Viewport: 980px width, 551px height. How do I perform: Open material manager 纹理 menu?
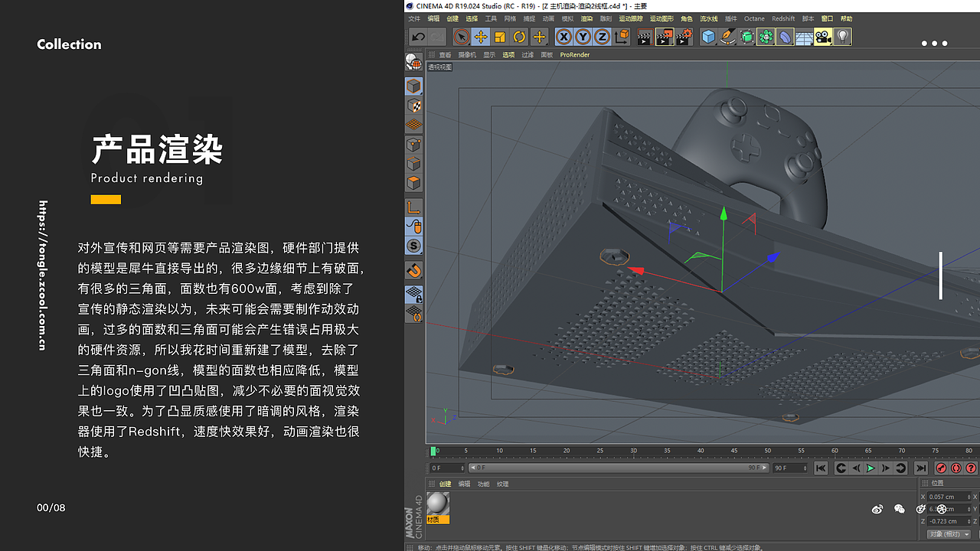click(x=502, y=484)
